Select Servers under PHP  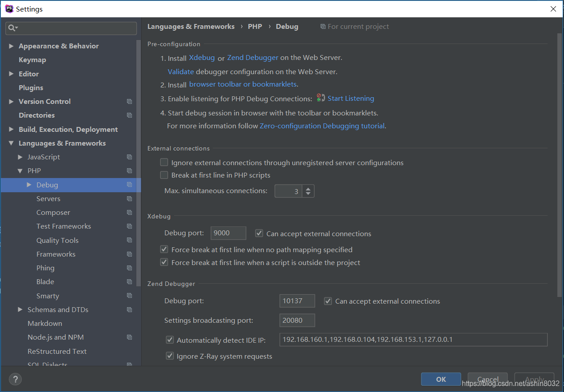click(x=48, y=199)
